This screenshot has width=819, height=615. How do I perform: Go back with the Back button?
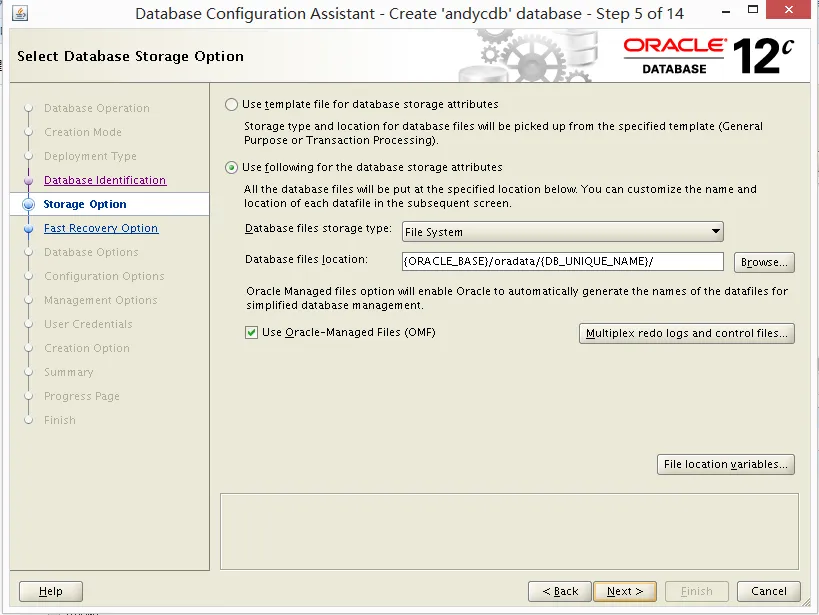click(560, 591)
